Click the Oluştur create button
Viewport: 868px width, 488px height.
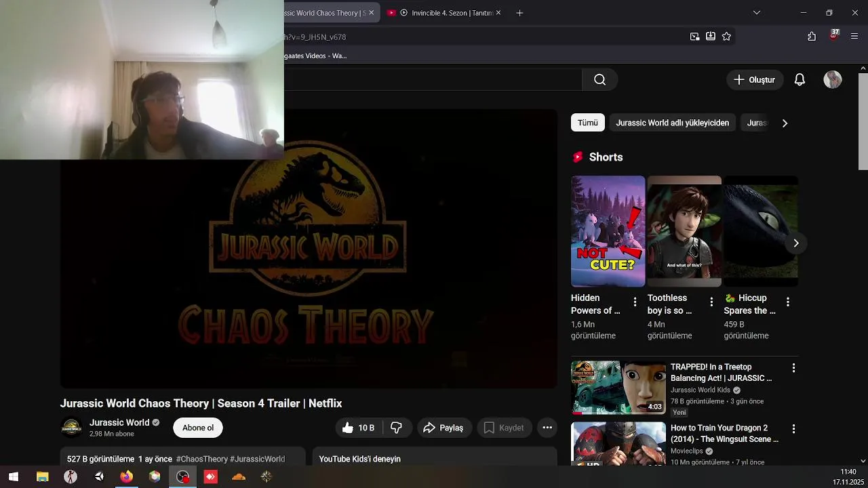point(755,79)
